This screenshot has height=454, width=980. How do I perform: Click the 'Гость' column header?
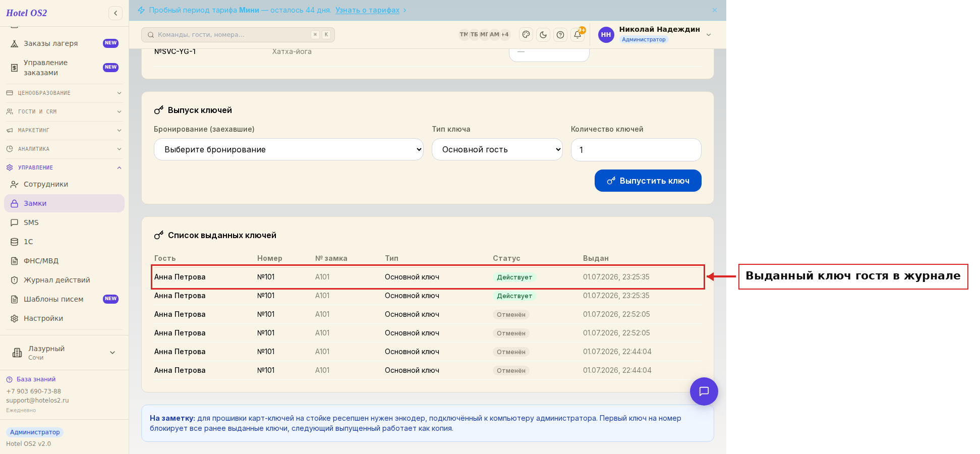coord(165,258)
